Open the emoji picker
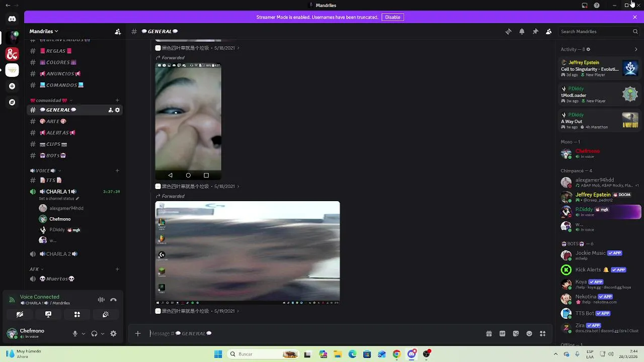This screenshot has height=362, width=644. 529,333
